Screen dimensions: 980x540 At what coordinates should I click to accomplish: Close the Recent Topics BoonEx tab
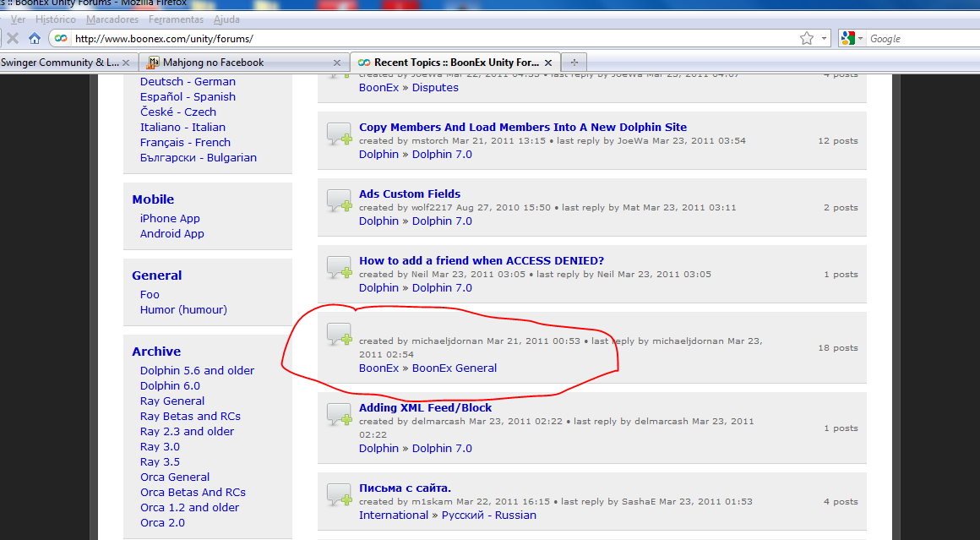[x=548, y=63]
